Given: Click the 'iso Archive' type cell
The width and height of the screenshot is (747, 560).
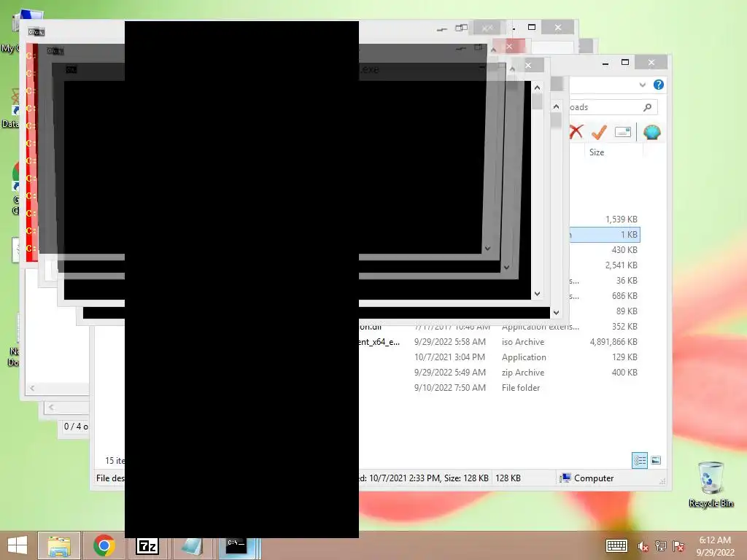Looking at the screenshot, I should [522, 341].
